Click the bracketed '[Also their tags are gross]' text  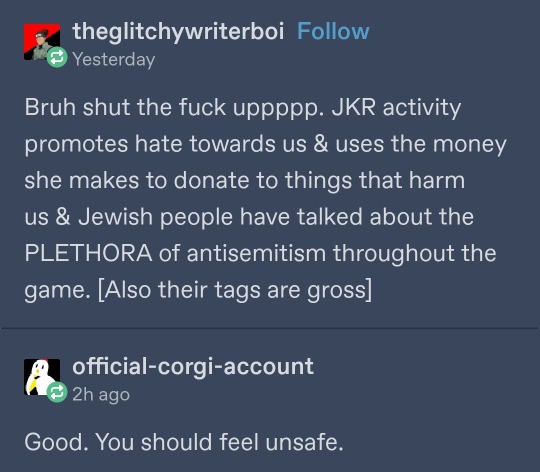pos(235,290)
